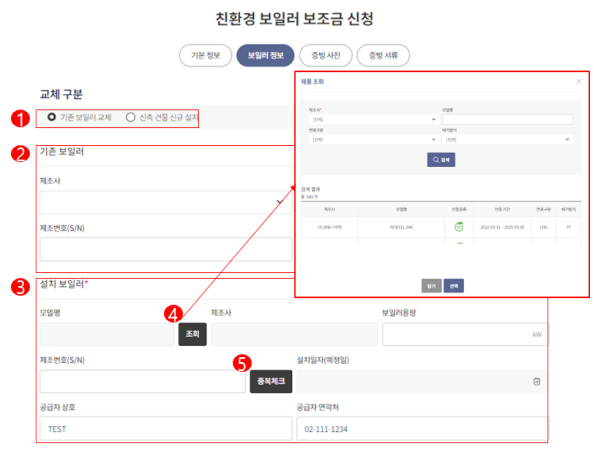Click the 기존 보일러 제조번호(S/N) input field
The width and height of the screenshot is (594, 455).
(166, 249)
